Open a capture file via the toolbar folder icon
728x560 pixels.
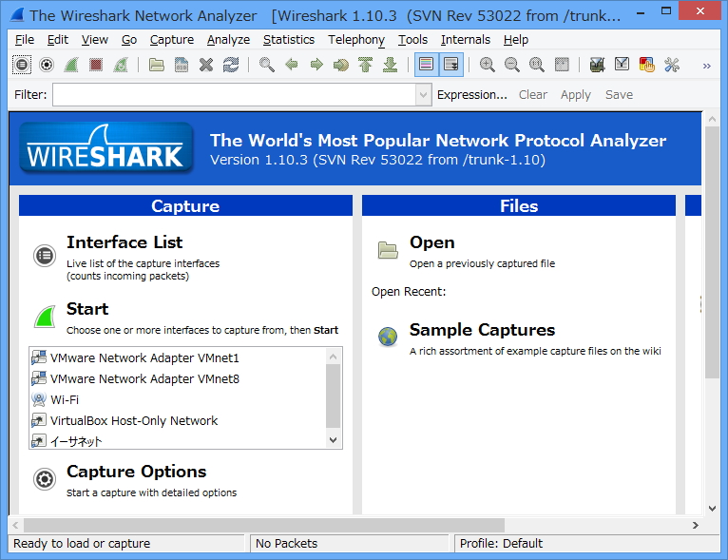tap(157, 65)
